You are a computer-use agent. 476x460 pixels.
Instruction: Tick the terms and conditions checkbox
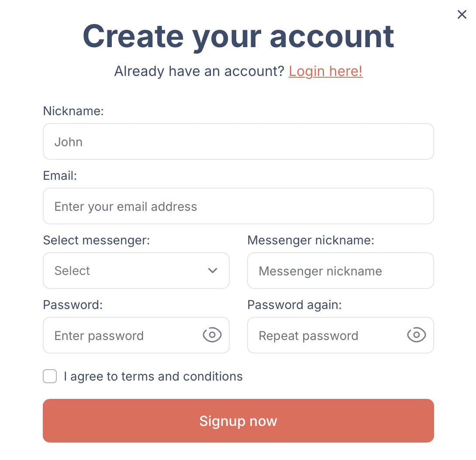(x=50, y=376)
